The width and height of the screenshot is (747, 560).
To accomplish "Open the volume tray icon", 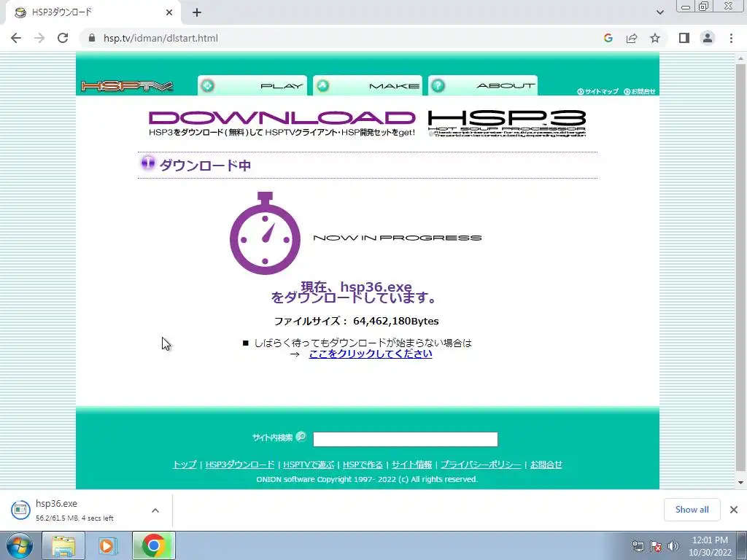I will tap(673, 546).
